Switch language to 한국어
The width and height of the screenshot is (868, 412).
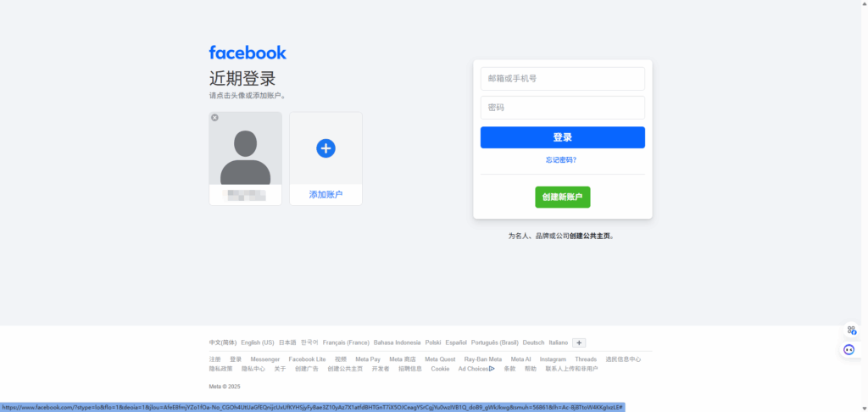[309, 342]
